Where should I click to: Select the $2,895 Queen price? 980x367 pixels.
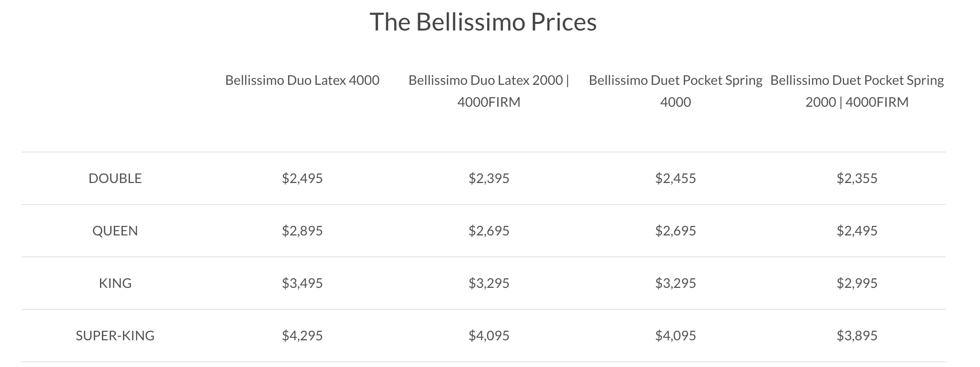(302, 231)
